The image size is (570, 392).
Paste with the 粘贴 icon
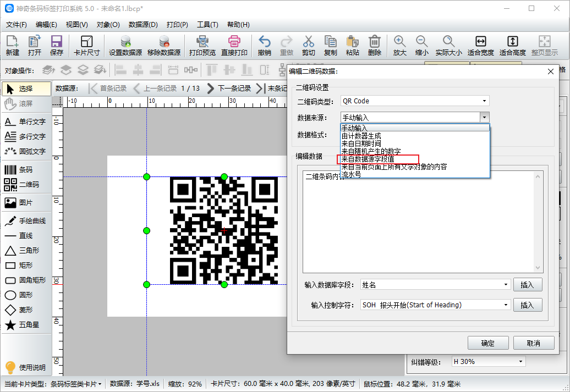(x=353, y=46)
